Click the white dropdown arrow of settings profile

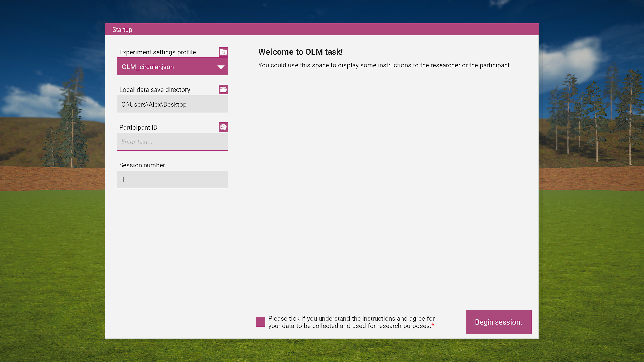point(221,67)
